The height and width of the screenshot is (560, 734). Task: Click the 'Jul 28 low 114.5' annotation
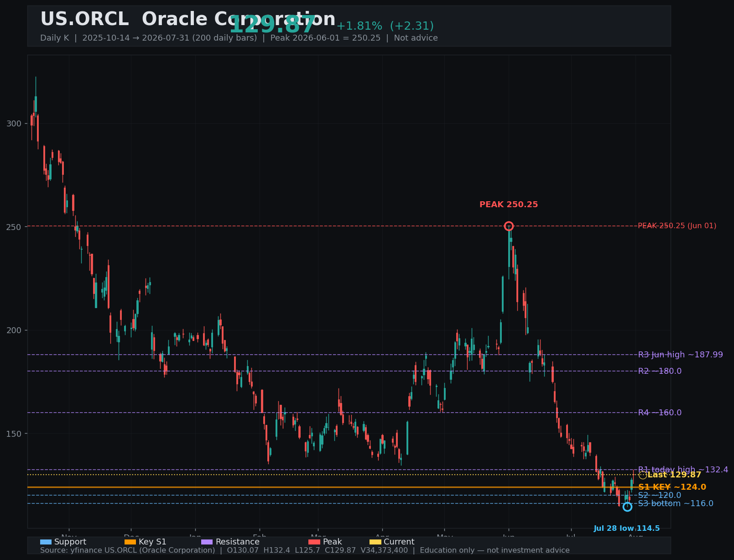627,529
